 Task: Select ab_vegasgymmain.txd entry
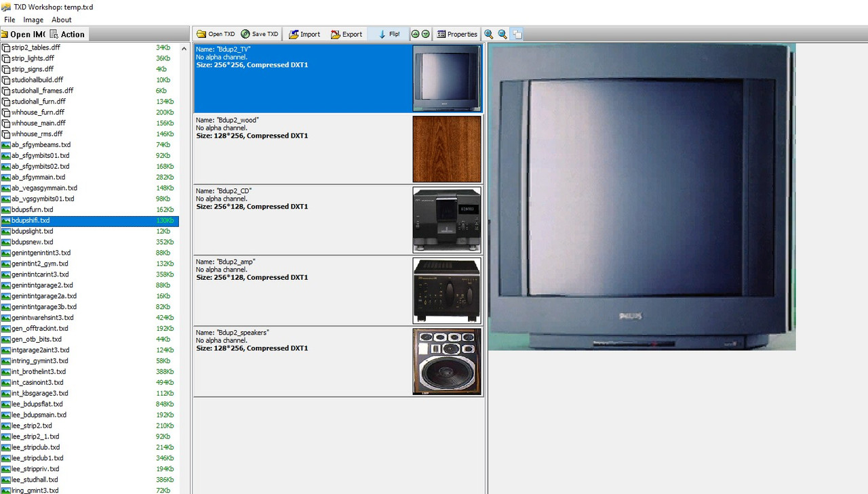pos(90,188)
